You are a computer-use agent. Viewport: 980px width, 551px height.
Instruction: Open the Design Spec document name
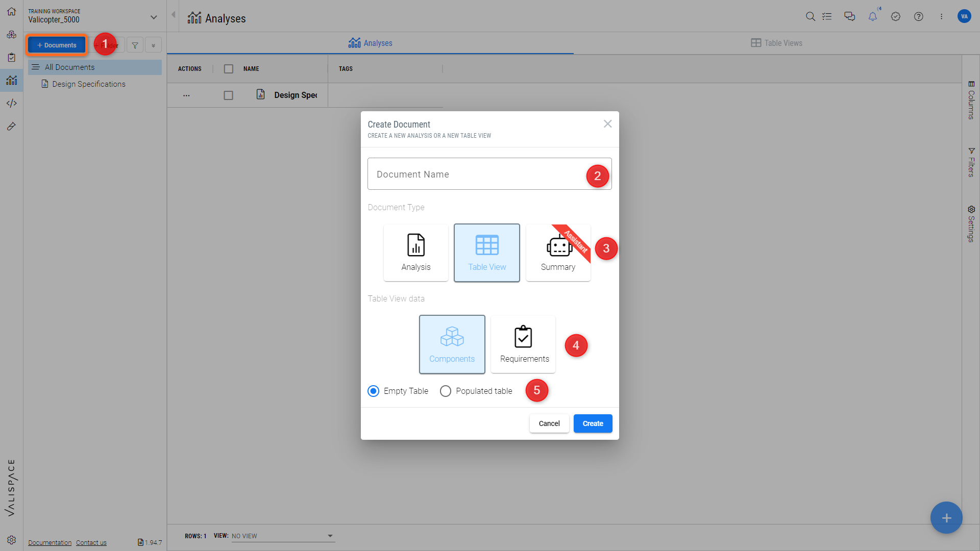pos(296,95)
